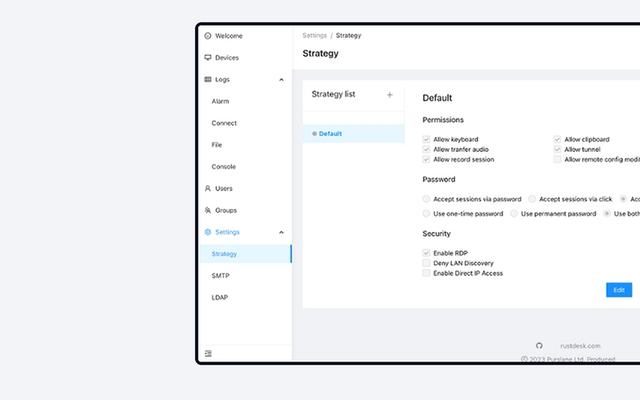Click the Devices monitor icon
Viewport: 640px width, 400px height.
click(x=208, y=58)
